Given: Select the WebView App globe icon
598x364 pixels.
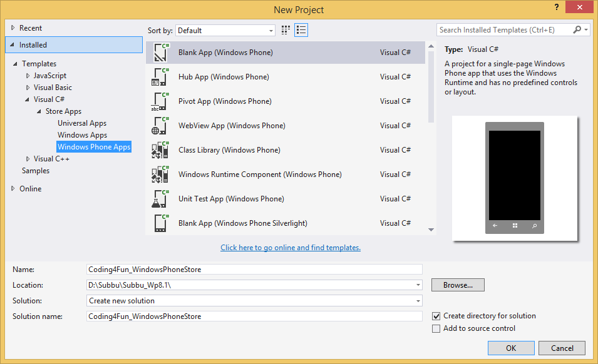Looking at the screenshot, I should click(x=158, y=125).
